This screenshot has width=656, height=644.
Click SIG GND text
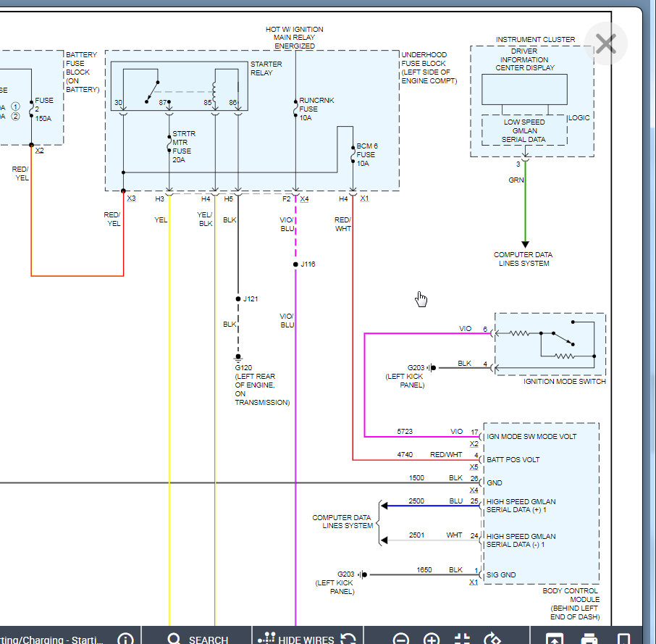click(x=501, y=574)
